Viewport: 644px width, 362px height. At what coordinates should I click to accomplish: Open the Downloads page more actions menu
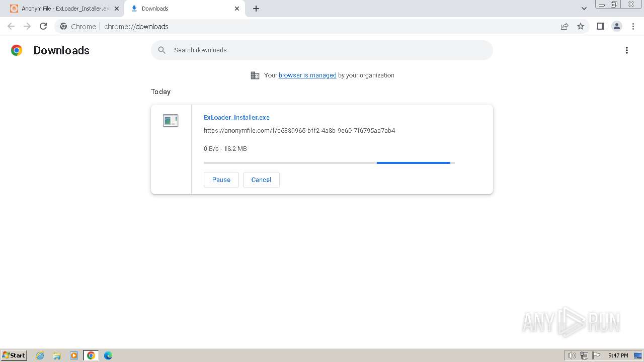(x=627, y=50)
